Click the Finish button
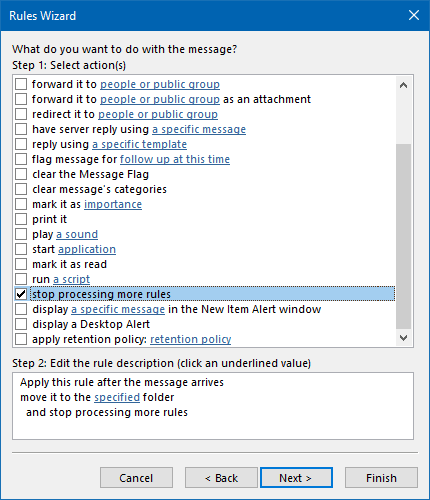This screenshot has width=430, height=500. point(381,478)
